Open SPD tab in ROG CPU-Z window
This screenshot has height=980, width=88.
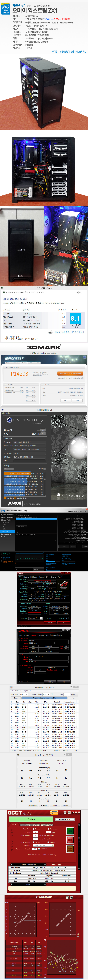pyautogui.click(x=47, y=577)
